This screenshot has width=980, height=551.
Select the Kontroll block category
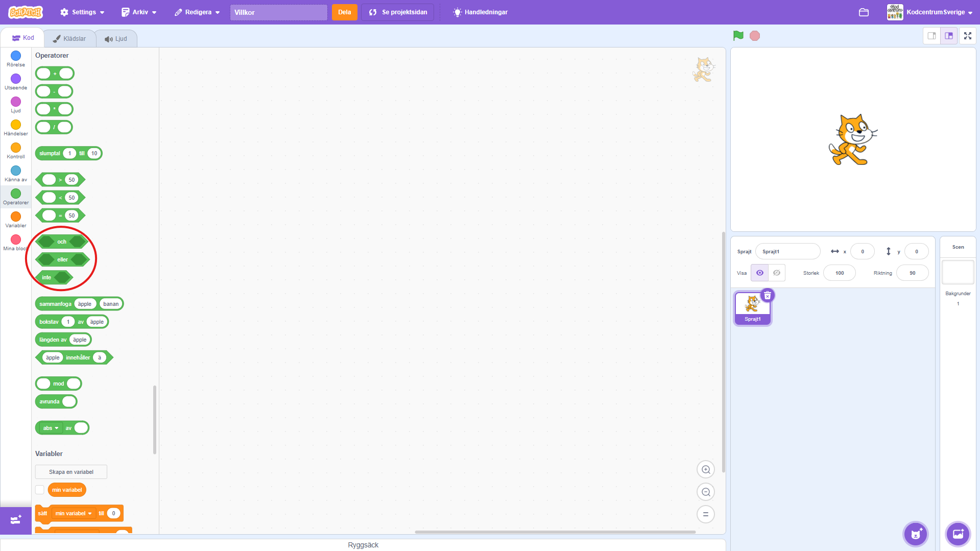pos(16,151)
